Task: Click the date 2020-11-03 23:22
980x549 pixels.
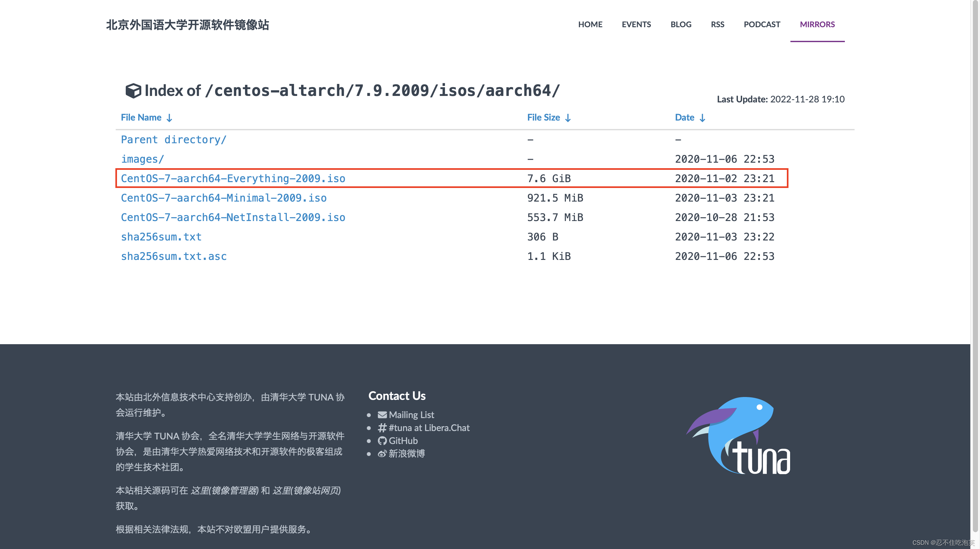Action: [x=724, y=237]
